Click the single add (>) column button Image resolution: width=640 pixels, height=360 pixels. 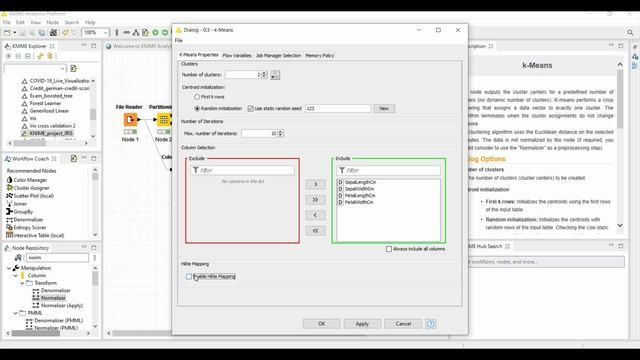point(315,184)
